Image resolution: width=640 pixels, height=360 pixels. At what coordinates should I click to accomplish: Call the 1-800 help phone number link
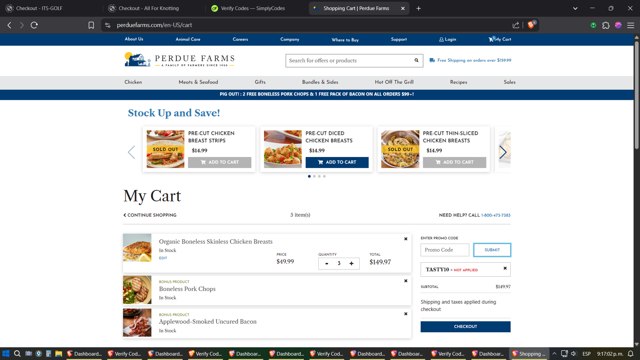[x=496, y=215]
